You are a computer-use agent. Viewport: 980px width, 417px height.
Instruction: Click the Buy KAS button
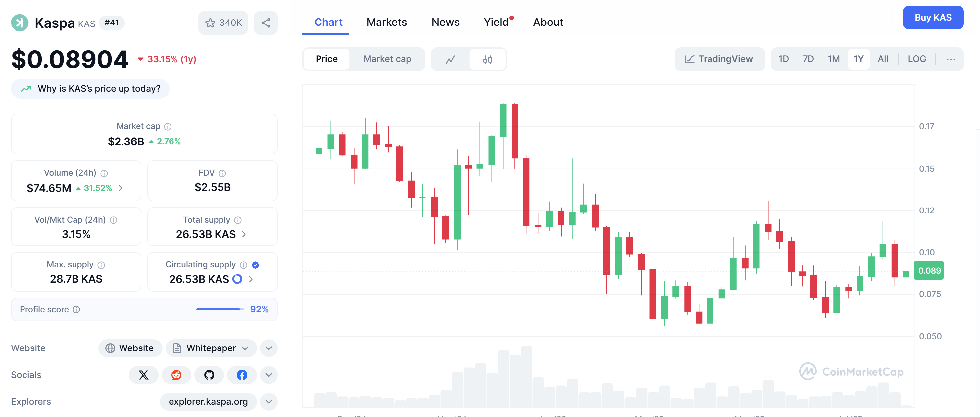coord(933,18)
